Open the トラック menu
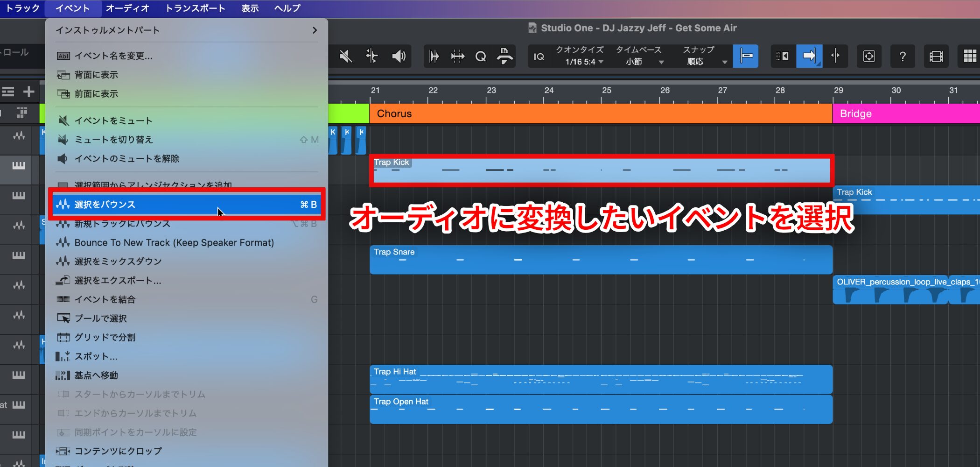 click(22, 8)
